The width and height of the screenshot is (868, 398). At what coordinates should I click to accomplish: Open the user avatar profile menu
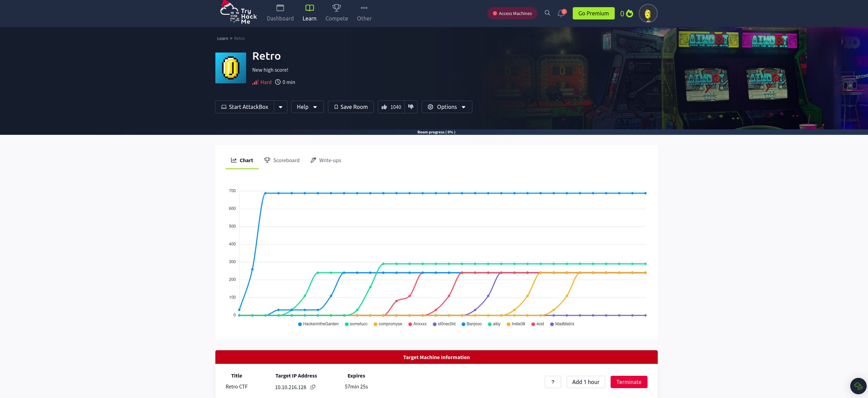(x=648, y=14)
